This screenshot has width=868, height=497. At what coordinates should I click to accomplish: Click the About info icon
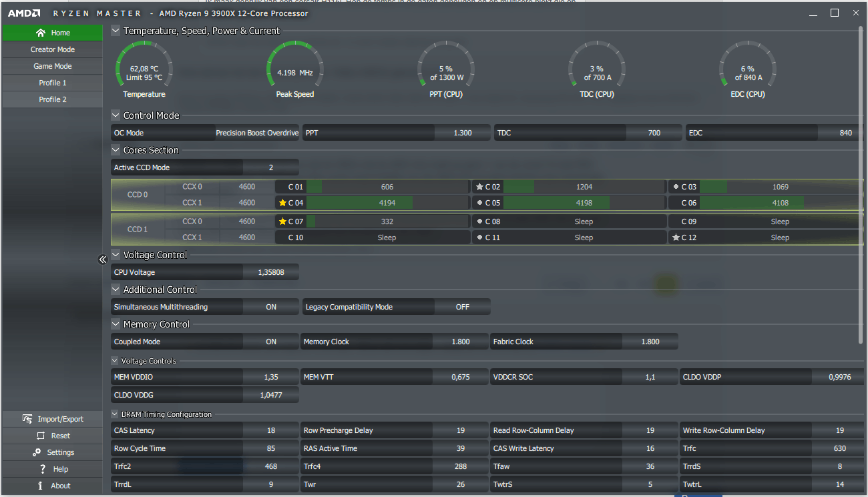tap(41, 486)
